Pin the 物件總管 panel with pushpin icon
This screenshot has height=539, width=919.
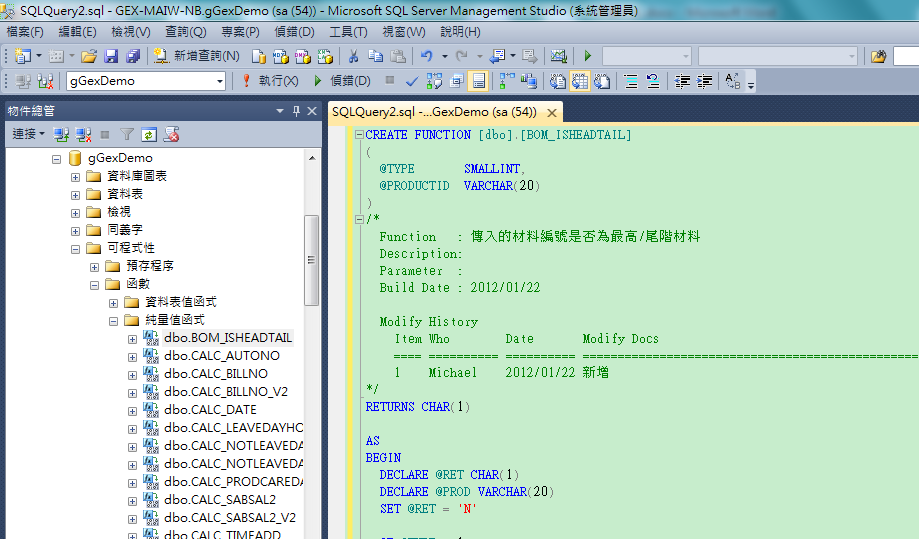pos(297,111)
